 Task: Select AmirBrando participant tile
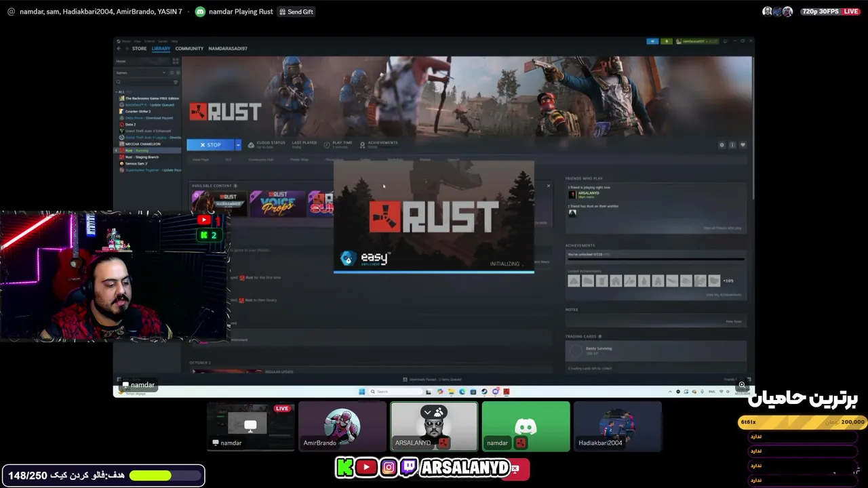(342, 426)
